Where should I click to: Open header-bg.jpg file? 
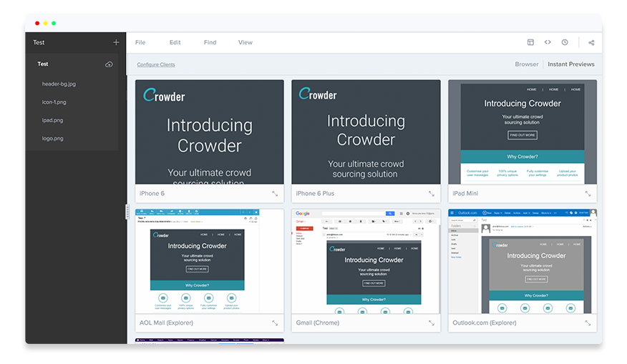tap(59, 84)
